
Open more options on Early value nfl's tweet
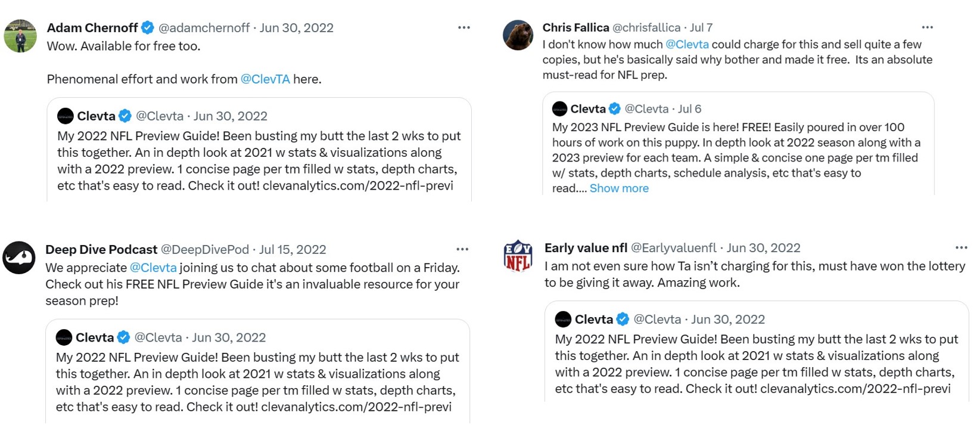(961, 248)
